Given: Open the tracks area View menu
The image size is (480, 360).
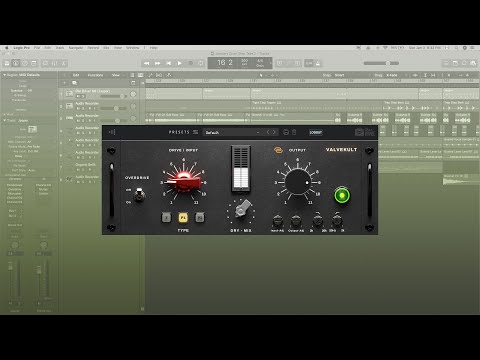Looking at the screenshot, I should (116, 75).
